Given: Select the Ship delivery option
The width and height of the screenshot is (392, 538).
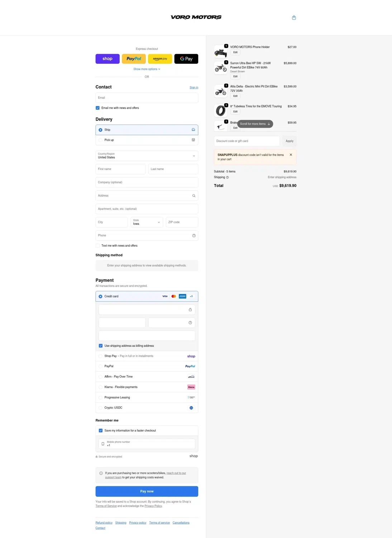Looking at the screenshot, I should click(147, 130).
